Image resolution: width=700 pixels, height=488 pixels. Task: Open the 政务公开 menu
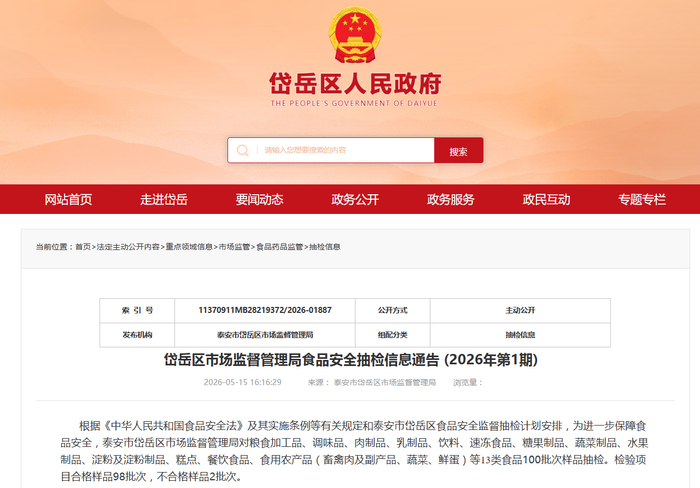355,199
